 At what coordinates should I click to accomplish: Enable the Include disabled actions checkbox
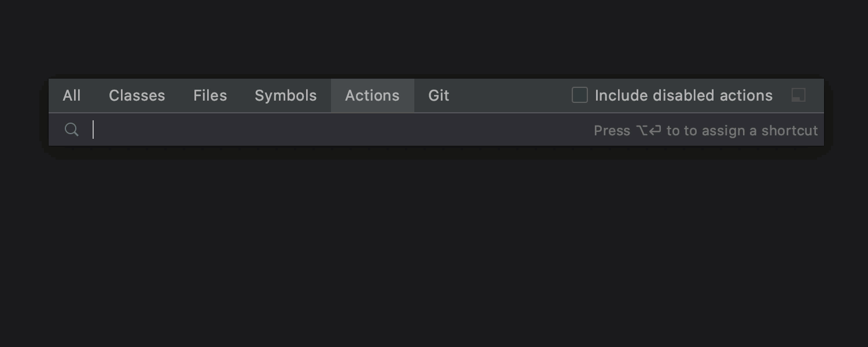point(580,95)
